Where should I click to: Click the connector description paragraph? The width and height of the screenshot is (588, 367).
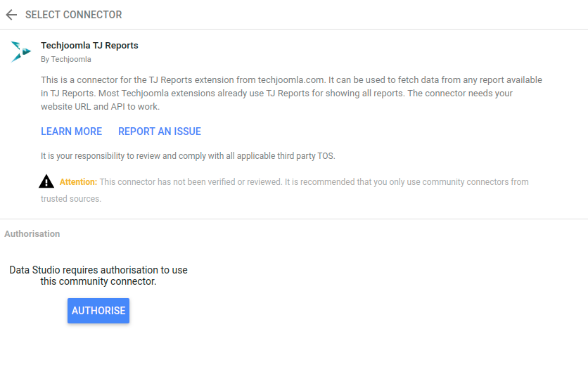tap(291, 94)
